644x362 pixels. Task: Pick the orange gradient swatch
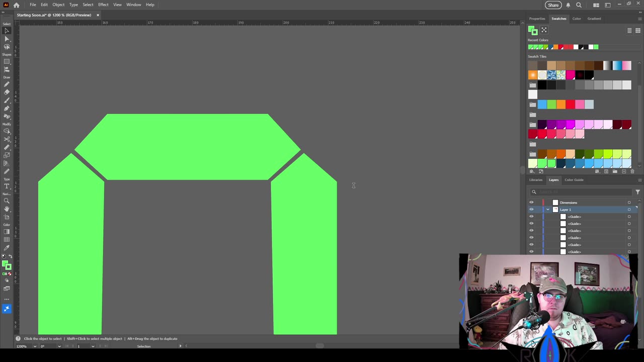point(532,75)
